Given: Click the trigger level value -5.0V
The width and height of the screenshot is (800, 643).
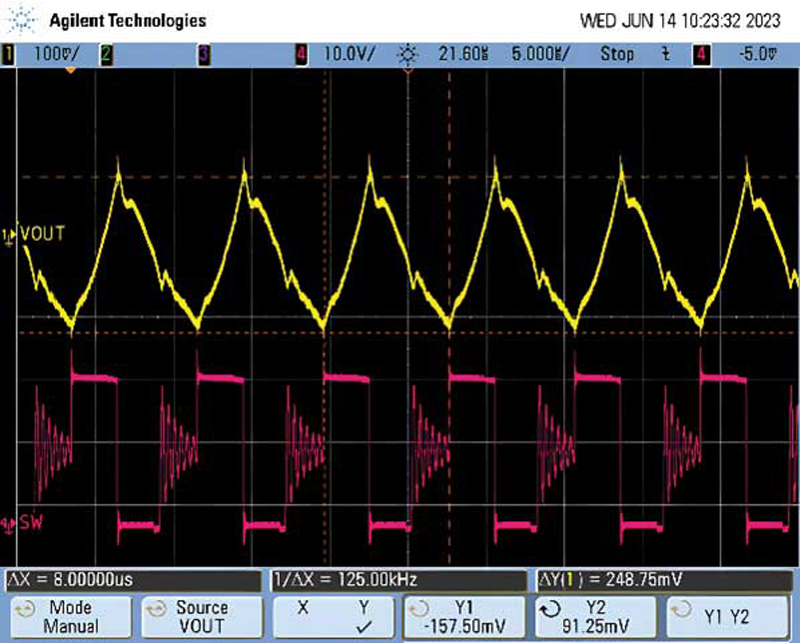Looking at the screenshot, I should pos(750,54).
